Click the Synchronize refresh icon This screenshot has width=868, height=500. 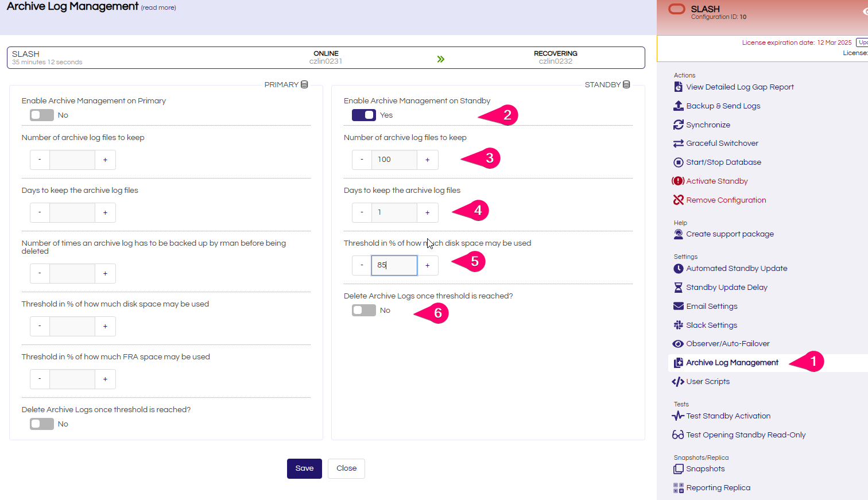[x=678, y=125]
